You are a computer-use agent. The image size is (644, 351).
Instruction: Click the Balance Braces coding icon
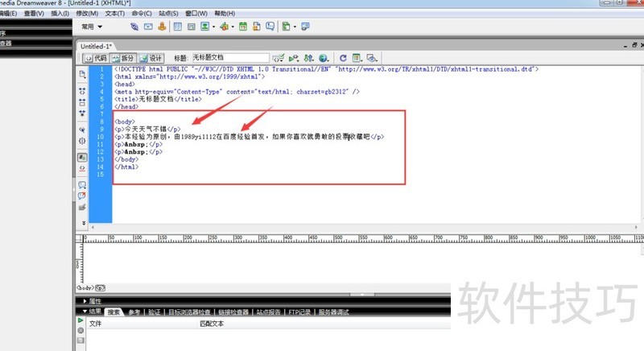click(x=82, y=141)
